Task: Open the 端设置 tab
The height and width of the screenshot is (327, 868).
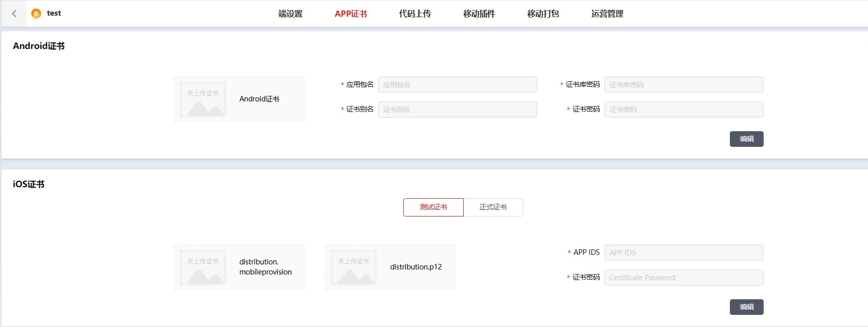Action: click(x=290, y=14)
